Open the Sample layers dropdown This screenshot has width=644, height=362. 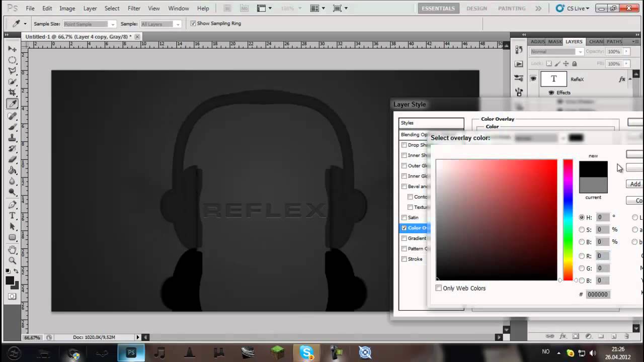pyautogui.click(x=160, y=24)
